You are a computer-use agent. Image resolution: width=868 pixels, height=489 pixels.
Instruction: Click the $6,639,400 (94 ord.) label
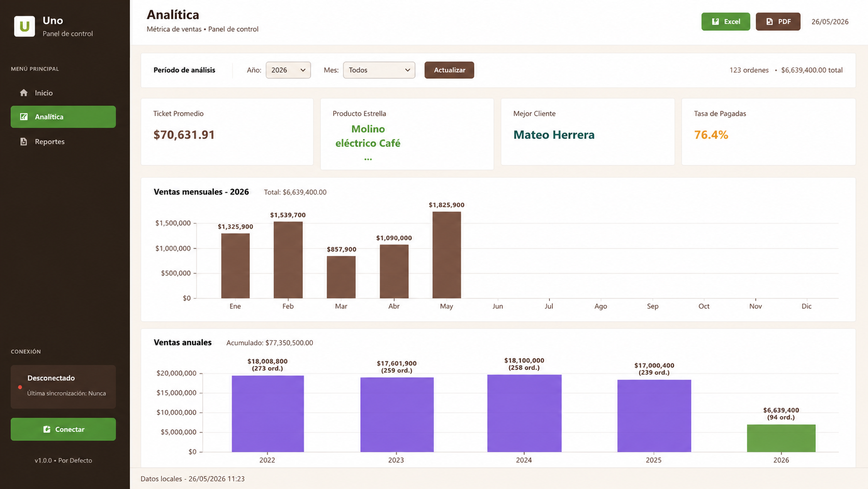(x=781, y=414)
